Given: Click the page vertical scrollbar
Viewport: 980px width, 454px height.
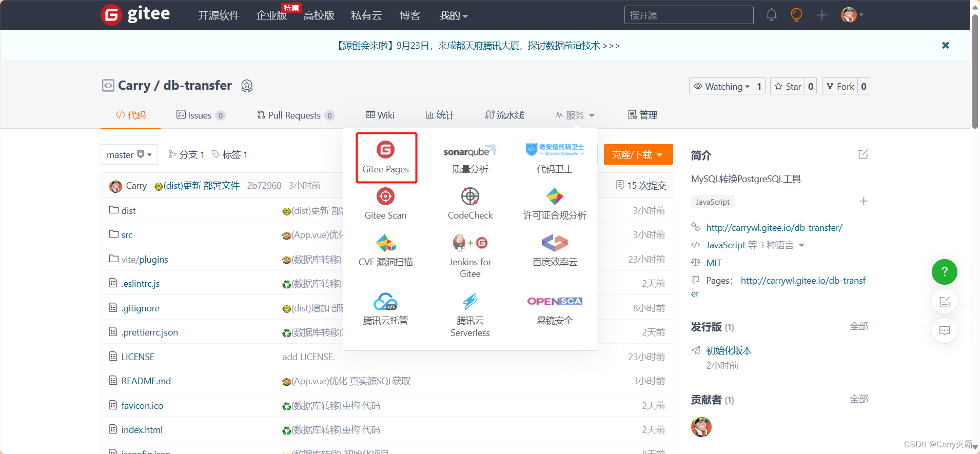Looking at the screenshot, I should [975, 72].
